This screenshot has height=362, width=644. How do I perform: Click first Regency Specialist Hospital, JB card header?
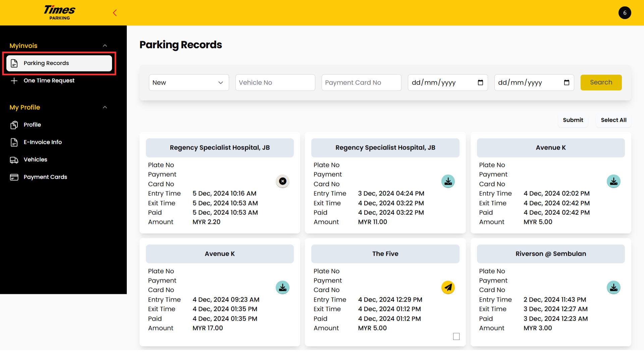point(220,148)
